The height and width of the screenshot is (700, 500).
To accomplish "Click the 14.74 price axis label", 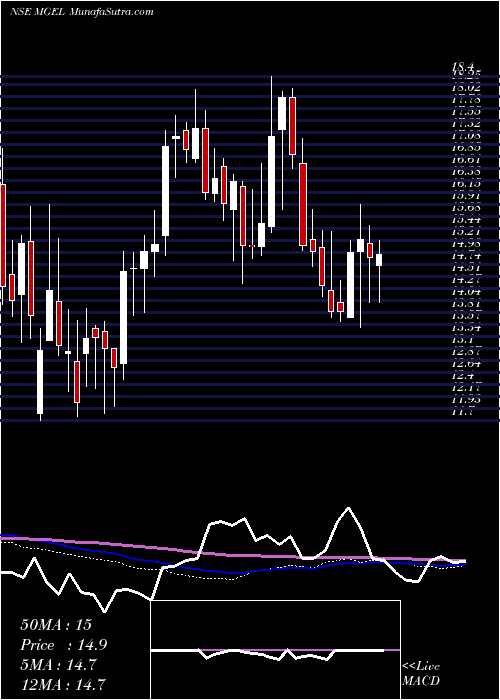I will coord(467,256).
